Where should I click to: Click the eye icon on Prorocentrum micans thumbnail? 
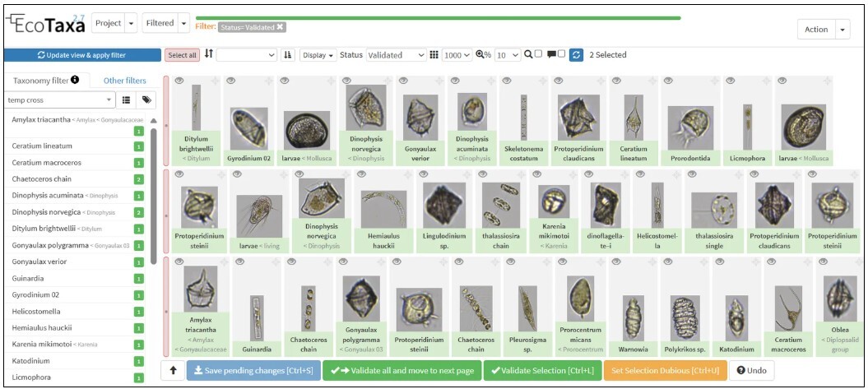coord(563,262)
